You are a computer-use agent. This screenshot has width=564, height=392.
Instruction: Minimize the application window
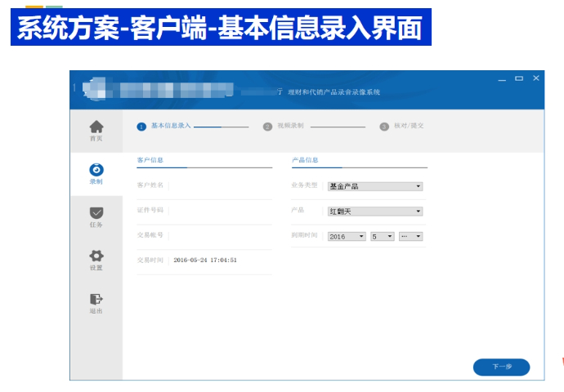click(502, 78)
